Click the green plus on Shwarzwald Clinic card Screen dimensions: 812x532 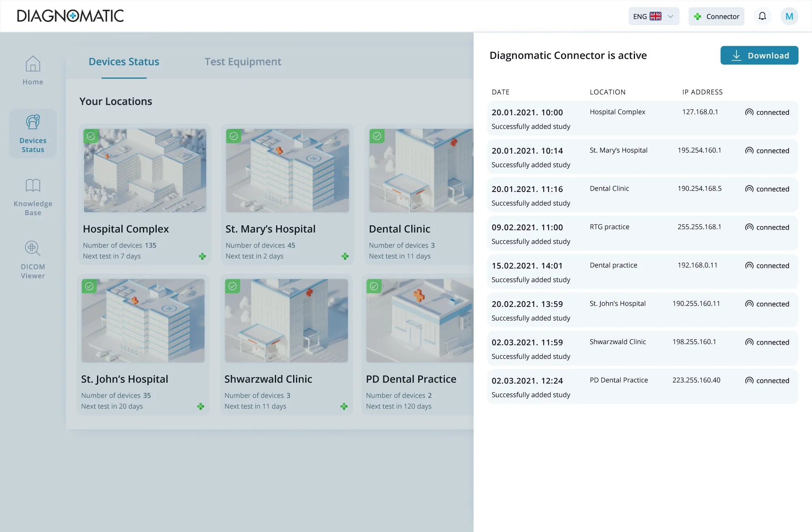click(344, 406)
